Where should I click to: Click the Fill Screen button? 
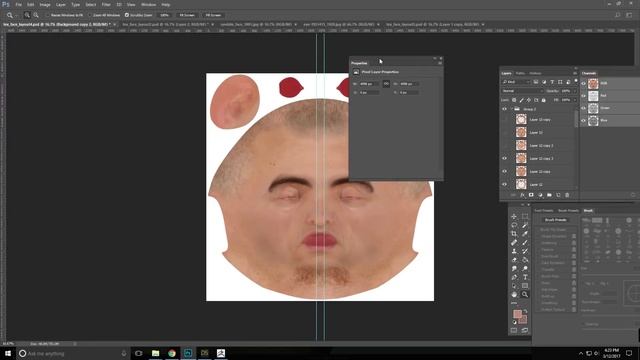[213, 15]
